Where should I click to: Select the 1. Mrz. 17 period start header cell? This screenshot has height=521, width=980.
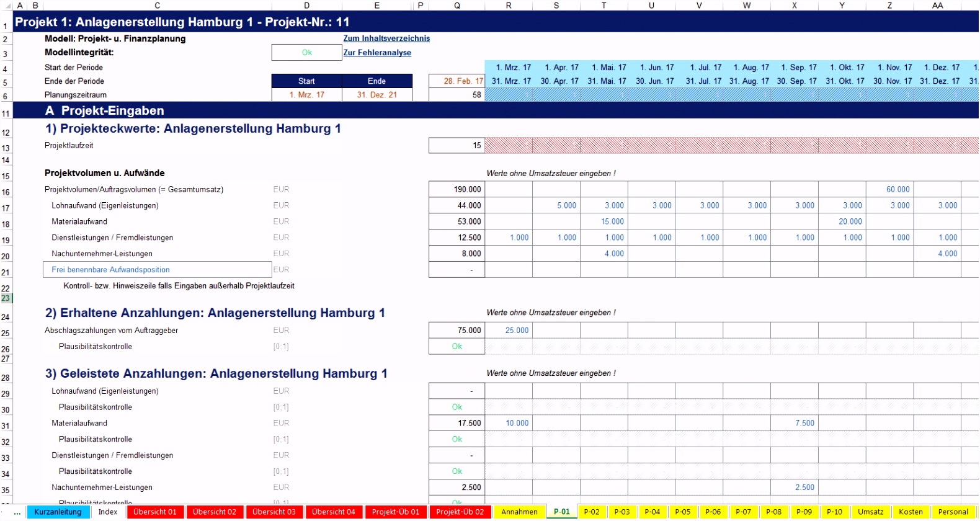(509, 68)
